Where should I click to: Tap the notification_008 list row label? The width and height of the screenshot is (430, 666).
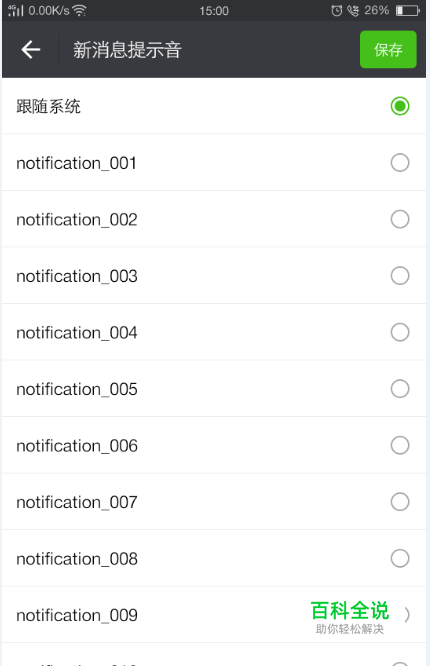pos(77,559)
